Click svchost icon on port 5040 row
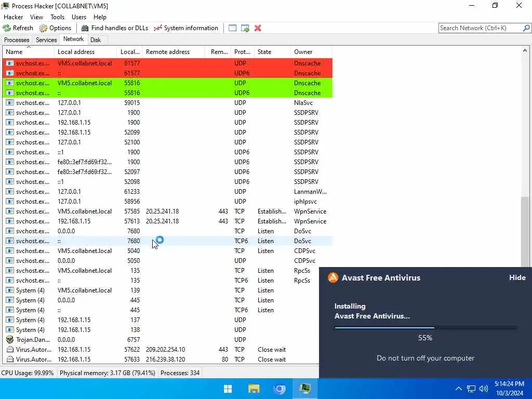Image resolution: width=532 pixels, height=399 pixels. (x=10, y=251)
